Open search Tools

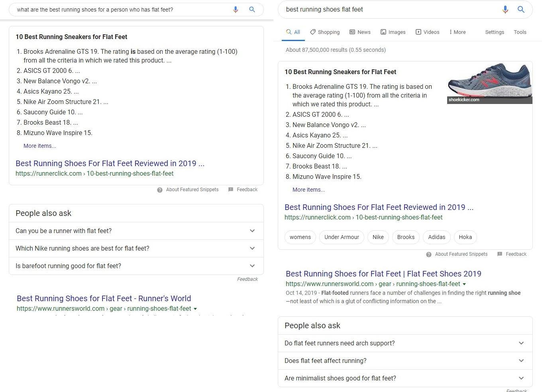520,32
